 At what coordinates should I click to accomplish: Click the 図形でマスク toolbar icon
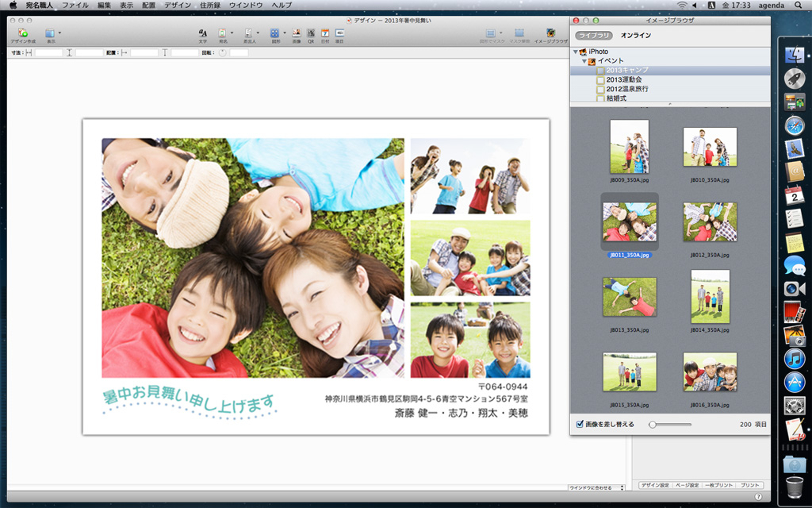click(x=490, y=33)
